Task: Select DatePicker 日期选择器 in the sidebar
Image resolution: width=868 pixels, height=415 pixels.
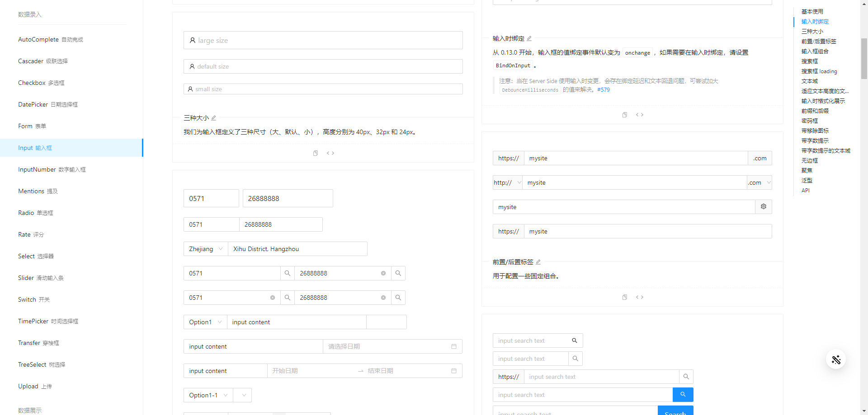Action: [47, 104]
